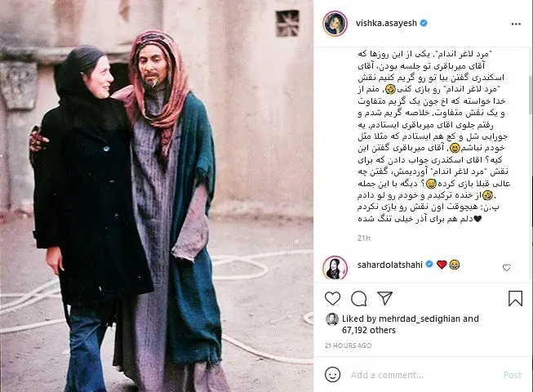Open the sahardolatshahi username link
The height and width of the screenshot is (392, 533).
click(x=390, y=265)
